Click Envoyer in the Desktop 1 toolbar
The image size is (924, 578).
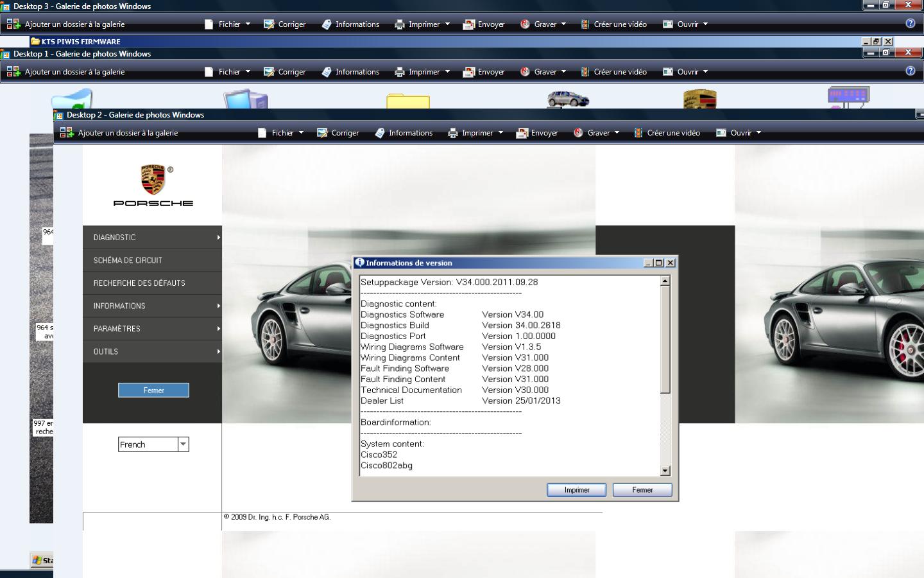pyautogui.click(x=484, y=72)
